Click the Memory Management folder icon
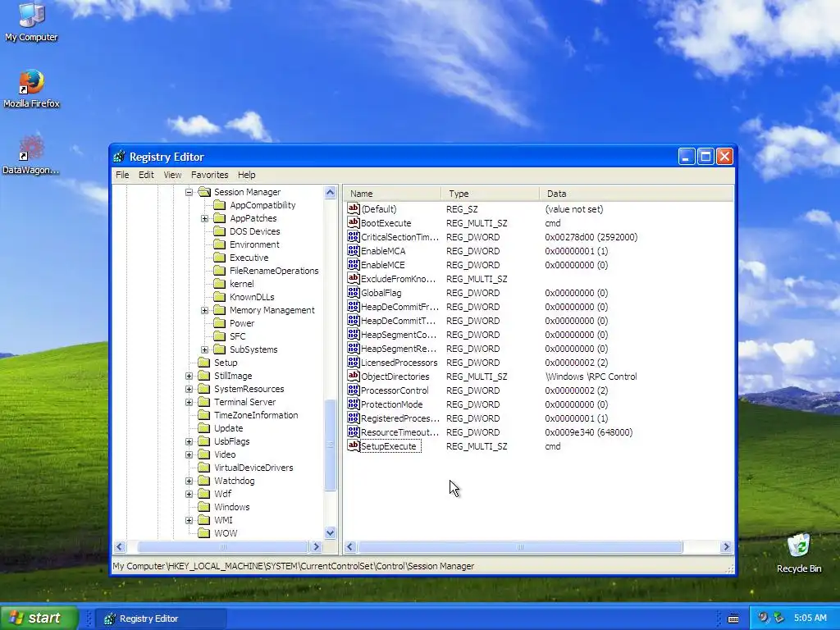The image size is (840, 630). pos(219,310)
